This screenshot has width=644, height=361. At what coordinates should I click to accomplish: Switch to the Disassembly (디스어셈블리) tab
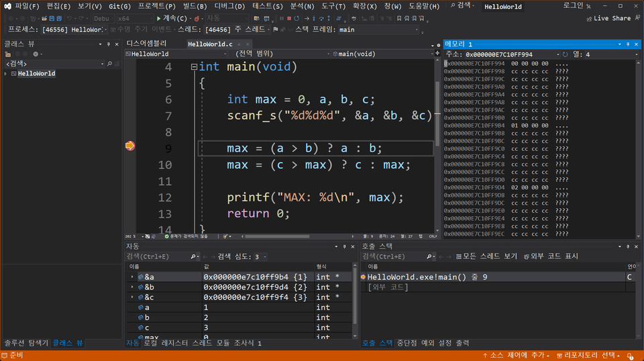click(x=146, y=44)
